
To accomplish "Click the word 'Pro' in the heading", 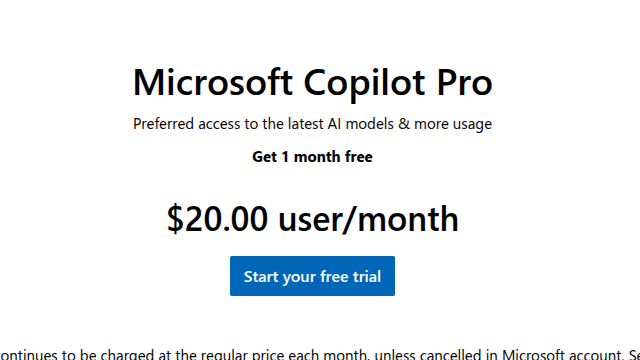I will click(464, 83).
